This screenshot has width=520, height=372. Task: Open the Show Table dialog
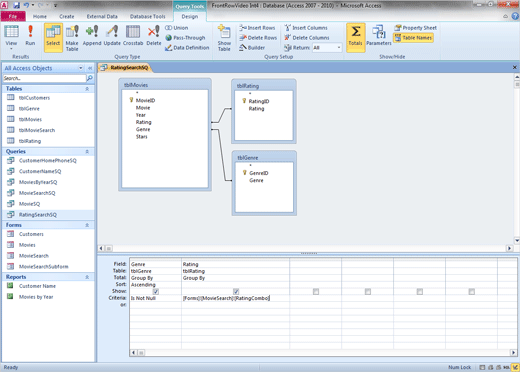(x=224, y=38)
